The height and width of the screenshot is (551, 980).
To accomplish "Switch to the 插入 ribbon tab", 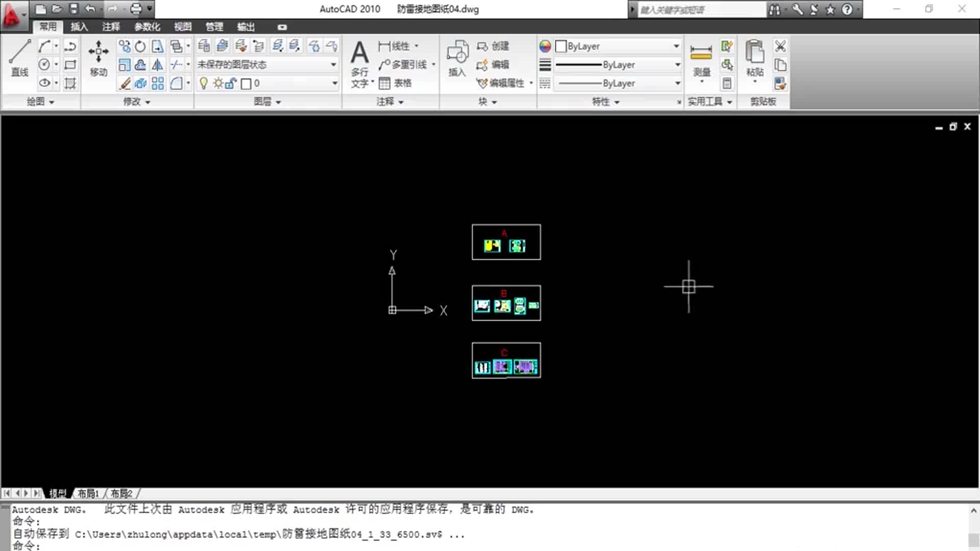I will point(79,27).
